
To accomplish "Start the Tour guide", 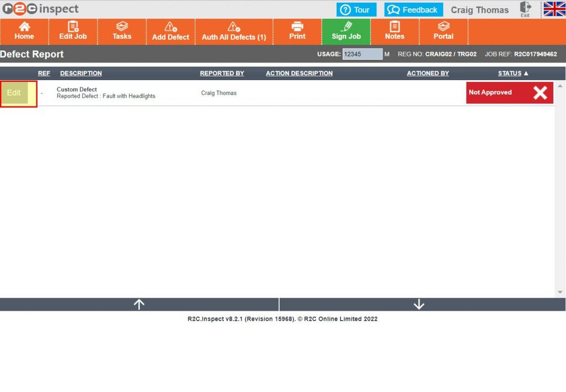I will 356,10.
